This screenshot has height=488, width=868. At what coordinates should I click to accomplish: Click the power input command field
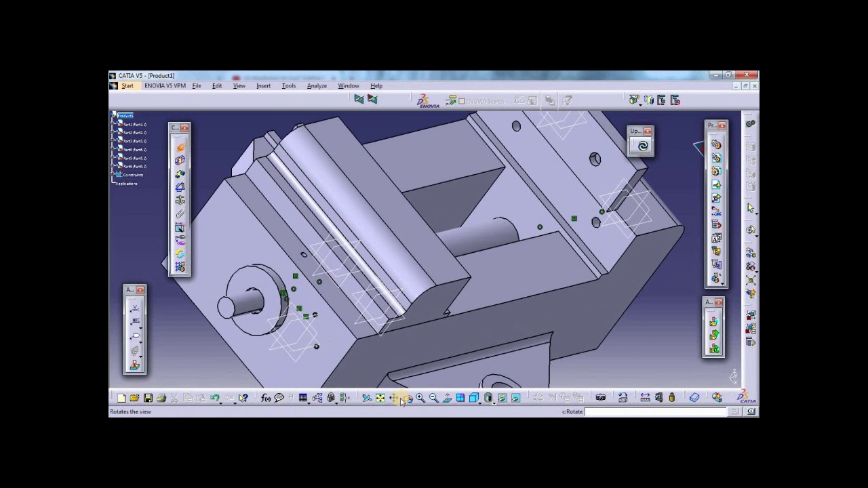(655, 411)
